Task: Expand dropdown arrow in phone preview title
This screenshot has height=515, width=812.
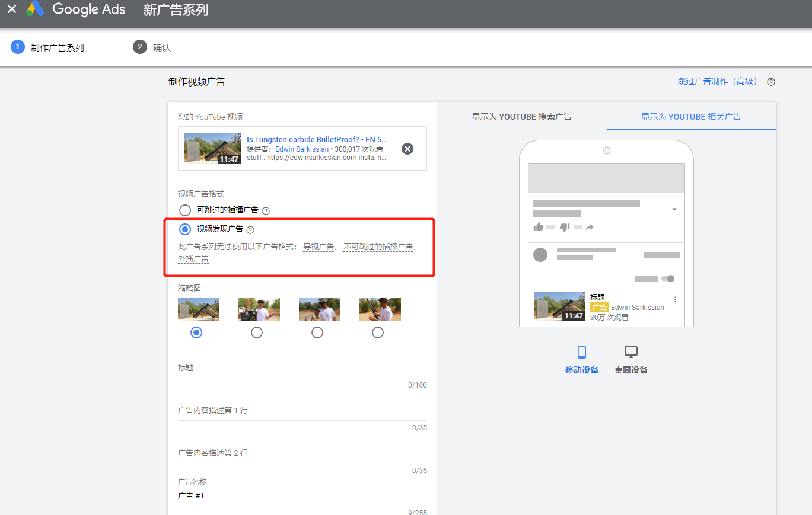Action: click(x=674, y=209)
